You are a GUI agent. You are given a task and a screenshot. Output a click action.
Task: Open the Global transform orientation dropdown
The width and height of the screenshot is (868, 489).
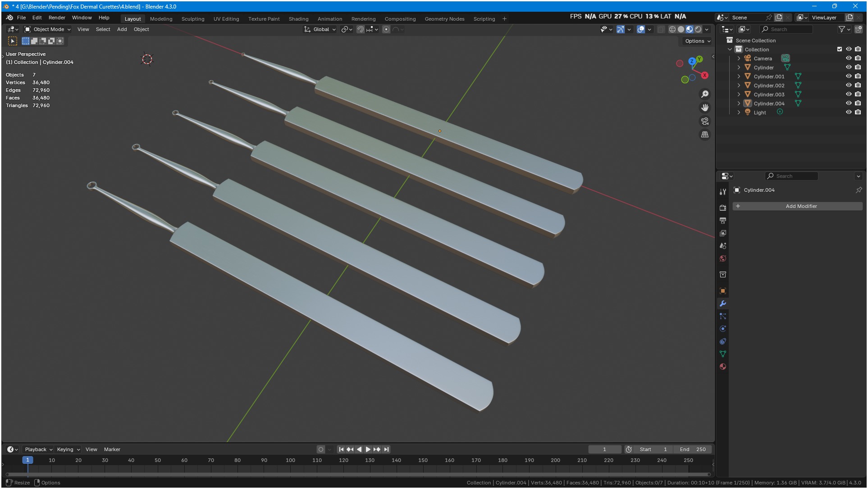320,29
